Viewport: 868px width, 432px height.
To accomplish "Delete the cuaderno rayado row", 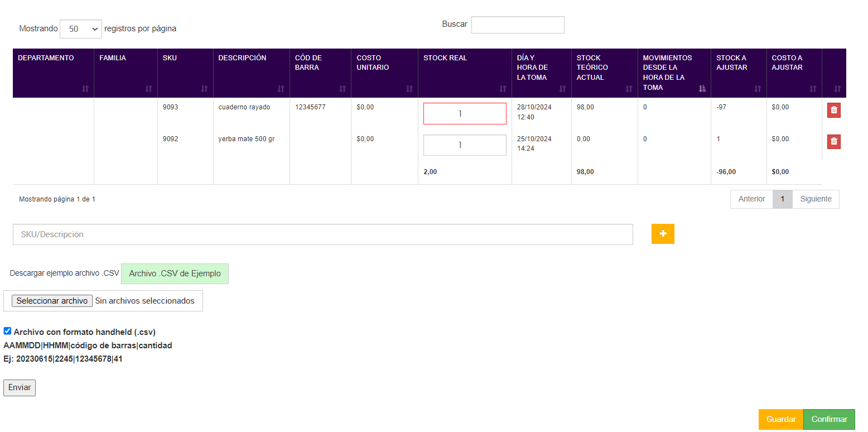I will pos(833,111).
